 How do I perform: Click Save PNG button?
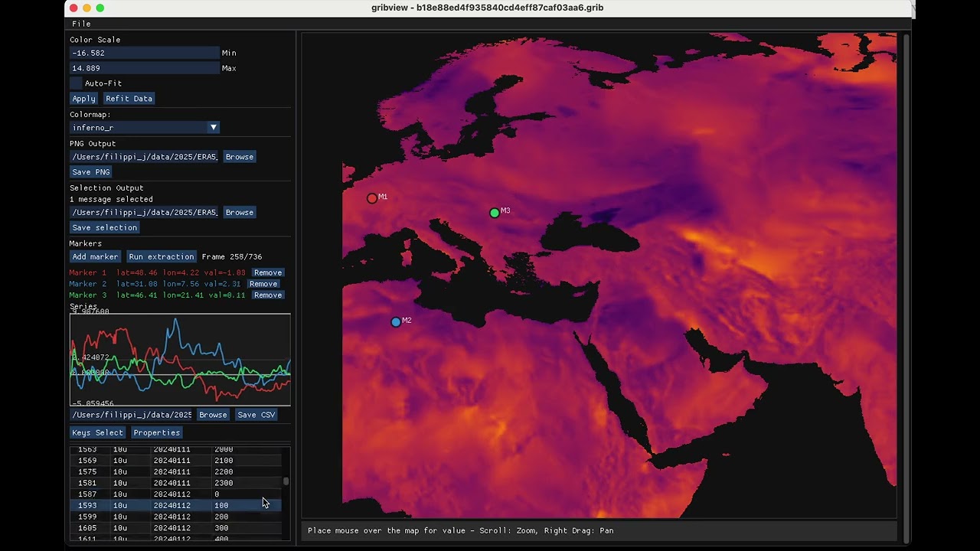(91, 172)
